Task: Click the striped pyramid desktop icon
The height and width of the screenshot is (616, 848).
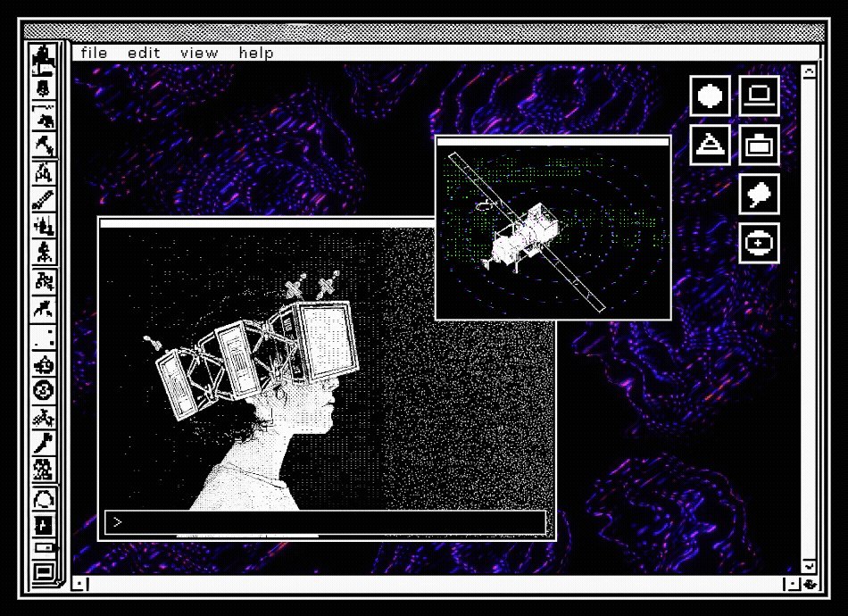Action: click(x=710, y=145)
